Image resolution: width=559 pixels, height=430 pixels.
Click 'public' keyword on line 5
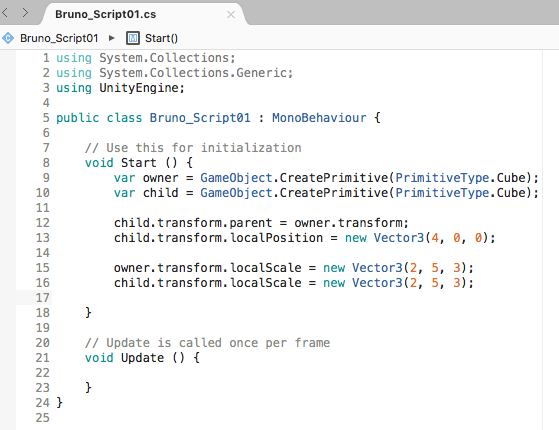(x=77, y=118)
